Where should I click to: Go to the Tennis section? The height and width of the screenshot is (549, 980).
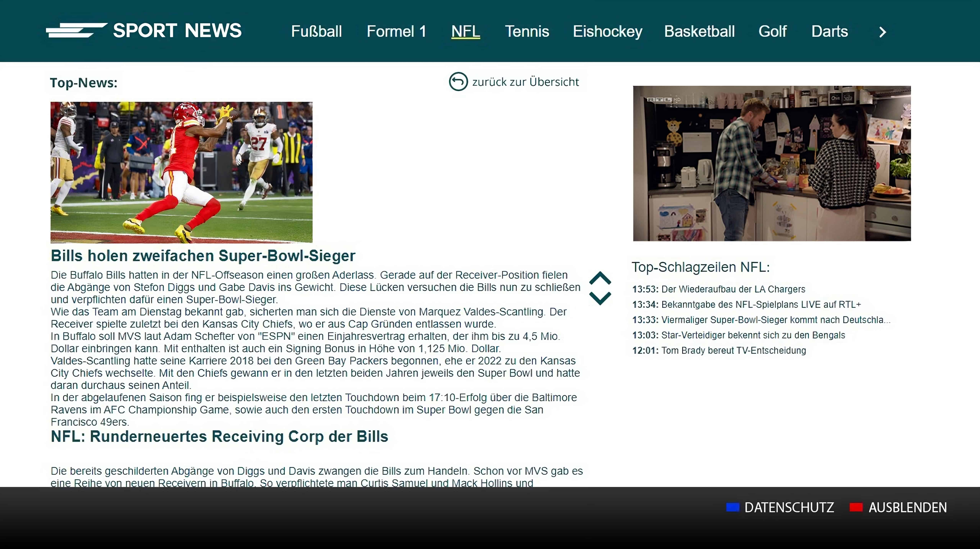coord(527,32)
